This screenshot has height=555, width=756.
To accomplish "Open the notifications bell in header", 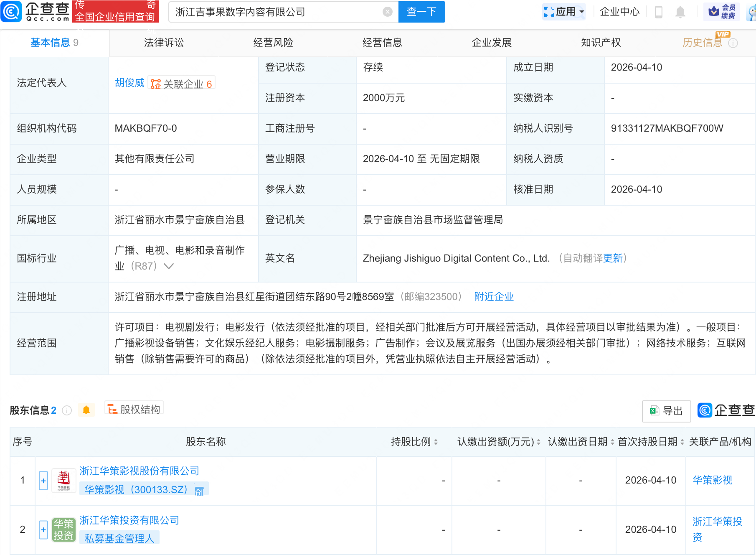I will [680, 12].
